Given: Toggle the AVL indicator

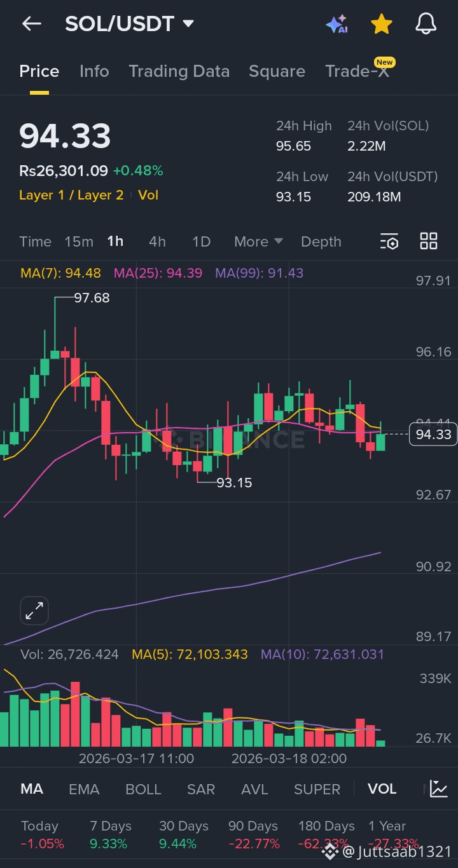Looking at the screenshot, I should [x=255, y=789].
